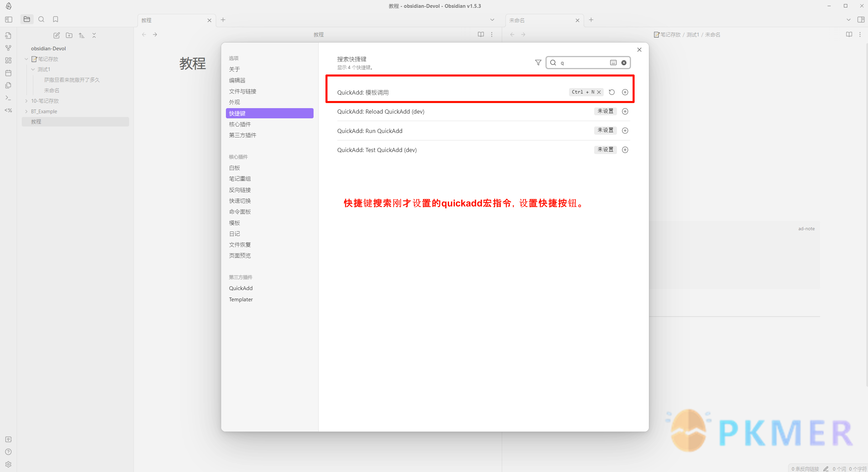Toggle right sidebar panel
The height and width of the screenshot is (472, 868).
tap(861, 19)
